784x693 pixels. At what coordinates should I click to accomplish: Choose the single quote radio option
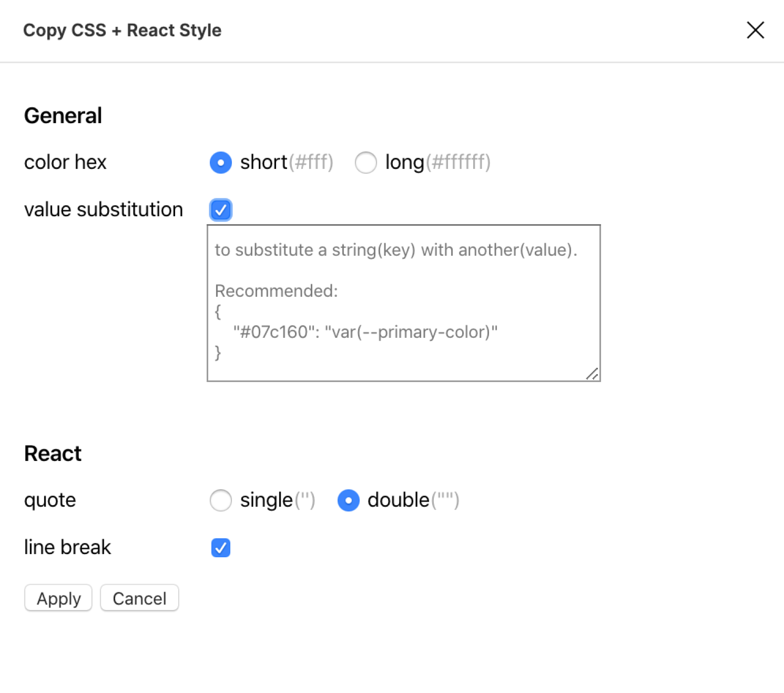coord(221,500)
